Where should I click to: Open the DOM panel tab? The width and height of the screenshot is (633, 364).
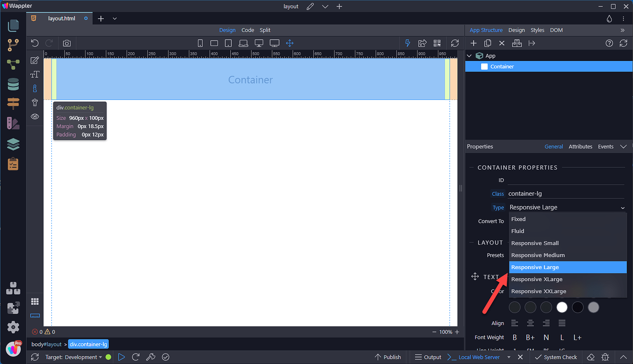556,30
